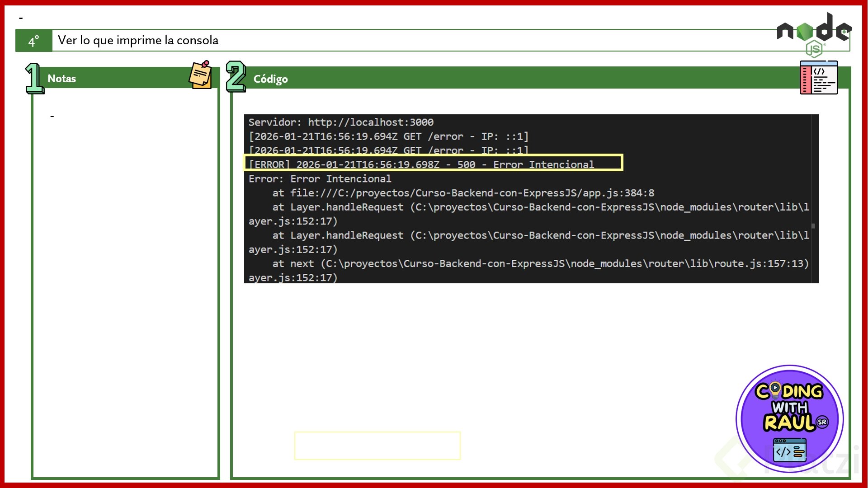Click the code window icon inside purple badge
This screenshot has height=488, width=868.
[789, 451]
